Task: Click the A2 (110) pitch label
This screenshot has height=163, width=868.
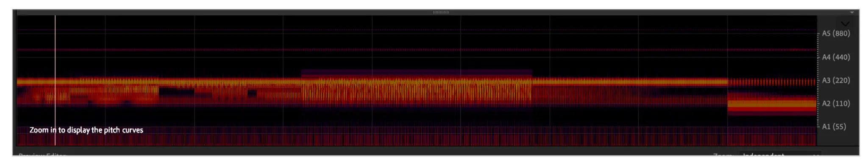Action: (836, 103)
